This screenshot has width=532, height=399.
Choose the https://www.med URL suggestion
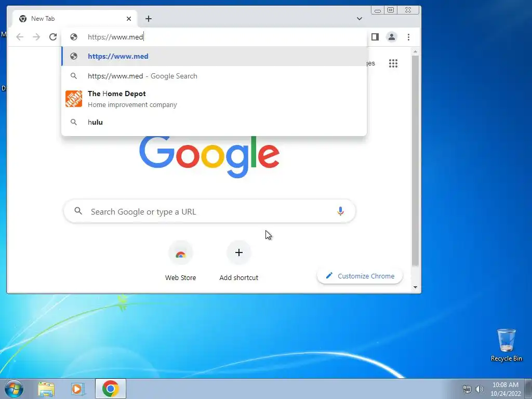(214, 56)
